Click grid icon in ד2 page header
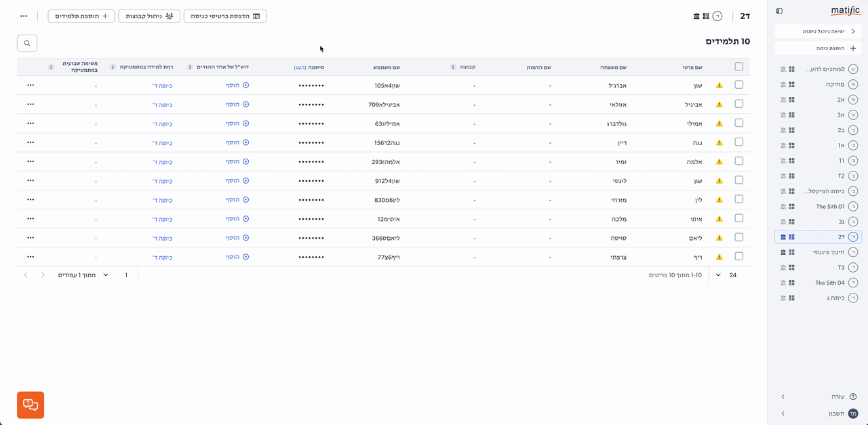This screenshot has width=868, height=425. pos(706,16)
